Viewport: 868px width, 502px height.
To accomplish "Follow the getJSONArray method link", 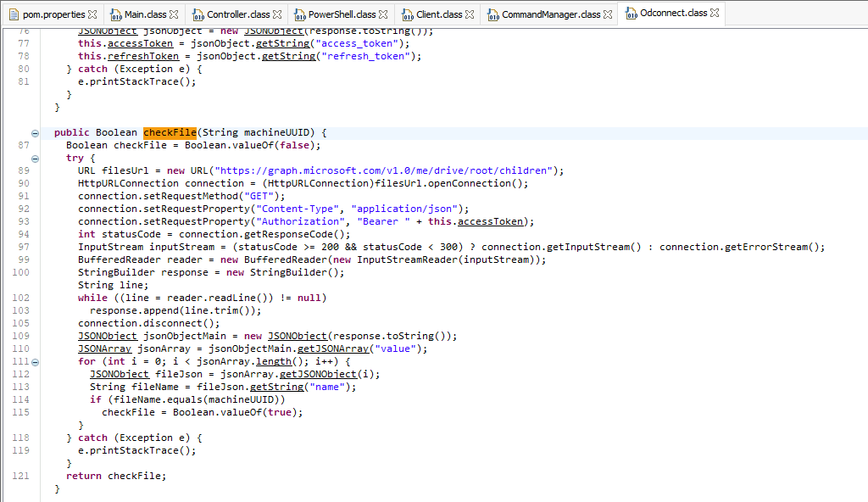I will [333, 349].
